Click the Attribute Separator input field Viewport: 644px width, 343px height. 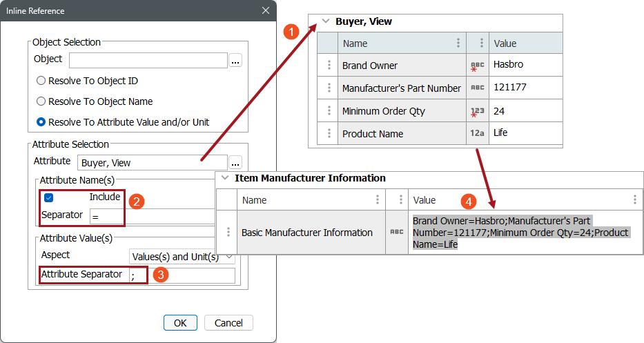point(182,275)
